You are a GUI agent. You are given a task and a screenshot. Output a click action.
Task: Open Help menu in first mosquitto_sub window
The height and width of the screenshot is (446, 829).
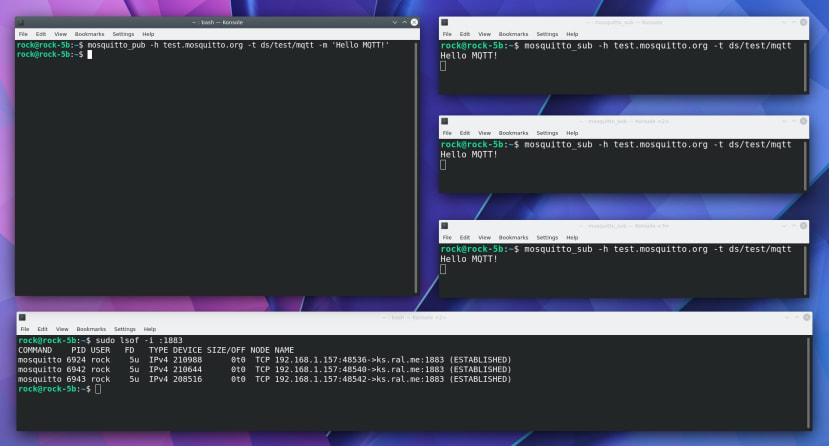(572, 34)
